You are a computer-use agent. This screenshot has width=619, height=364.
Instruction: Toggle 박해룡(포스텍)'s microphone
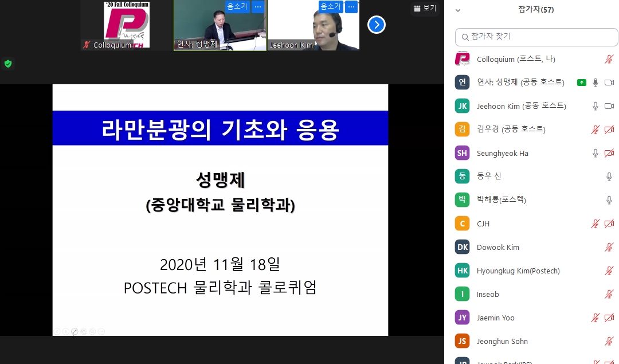tap(609, 200)
